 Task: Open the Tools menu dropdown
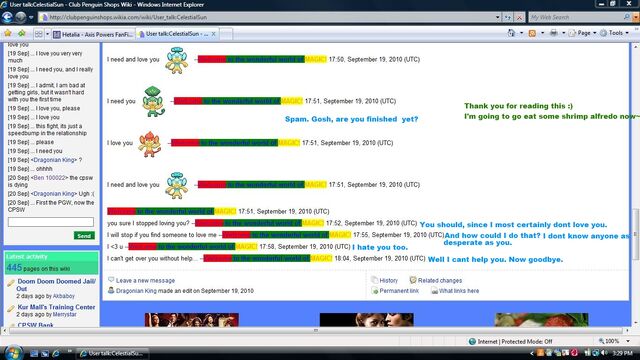614,33
